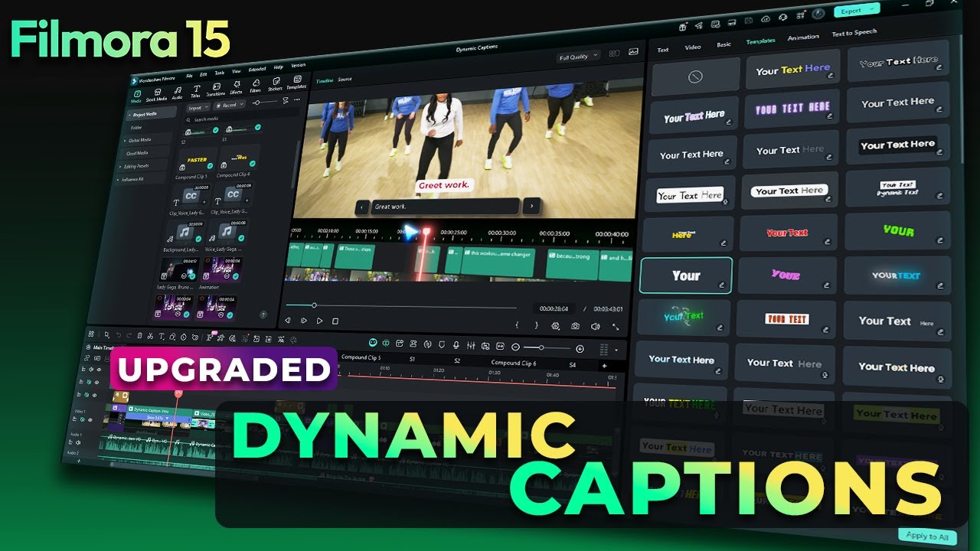Viewport: 980px width, 551px height.
Task: Go to previous caption with left arrow
Action: pos(362,207)
